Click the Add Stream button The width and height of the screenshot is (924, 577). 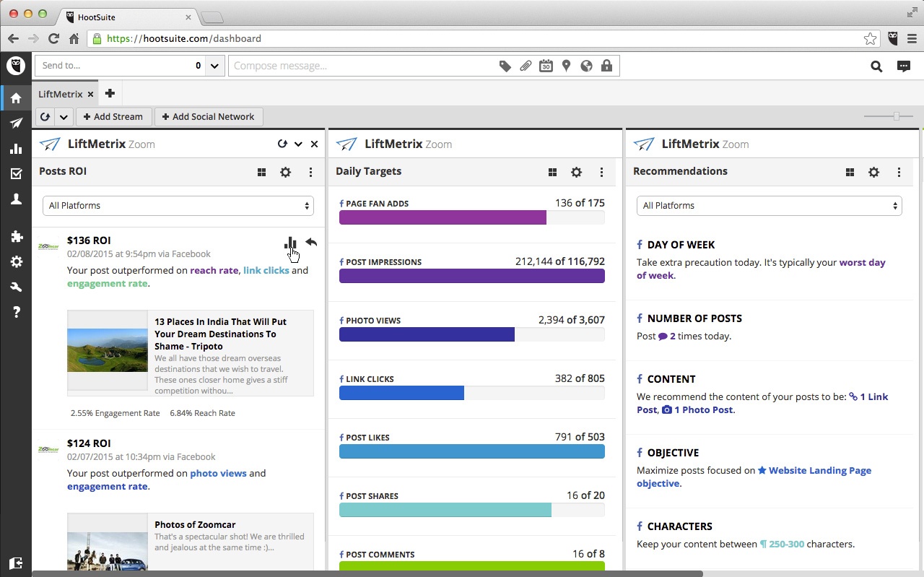(113, 116)
